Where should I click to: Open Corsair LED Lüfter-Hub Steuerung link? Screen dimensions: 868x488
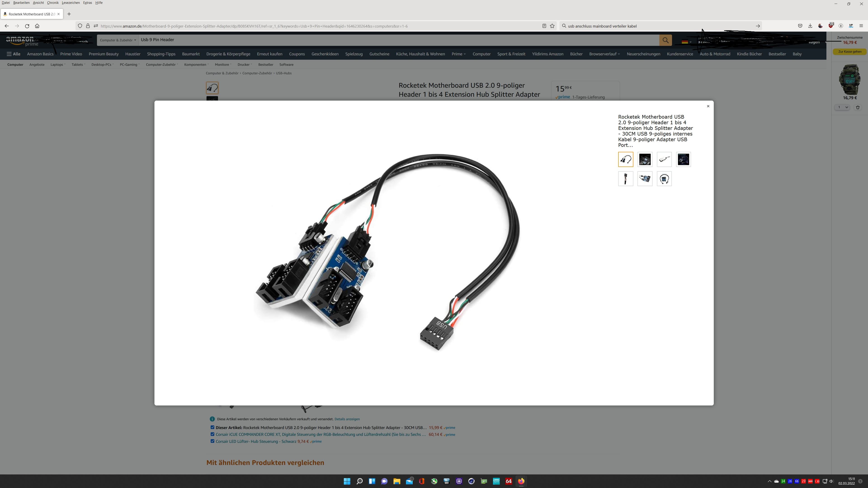[x=256, y=441]
